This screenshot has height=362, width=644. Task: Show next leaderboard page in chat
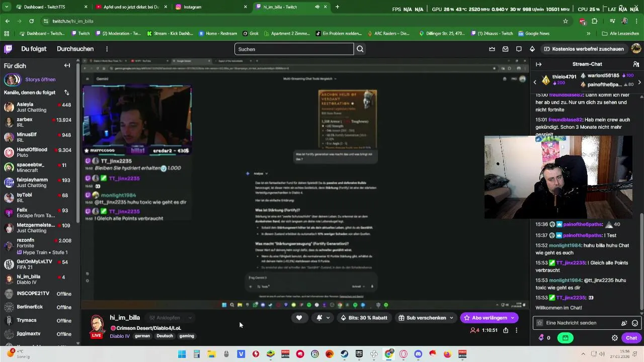(x=639, y=82)
